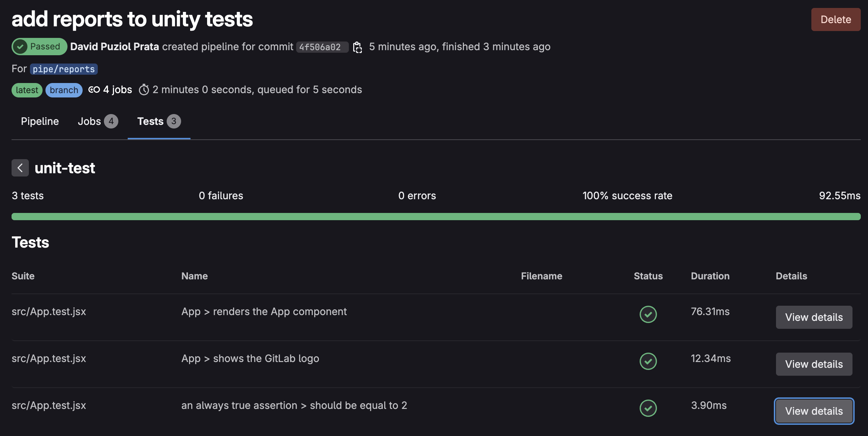Click the passed status icon for renders the App component

648,314
